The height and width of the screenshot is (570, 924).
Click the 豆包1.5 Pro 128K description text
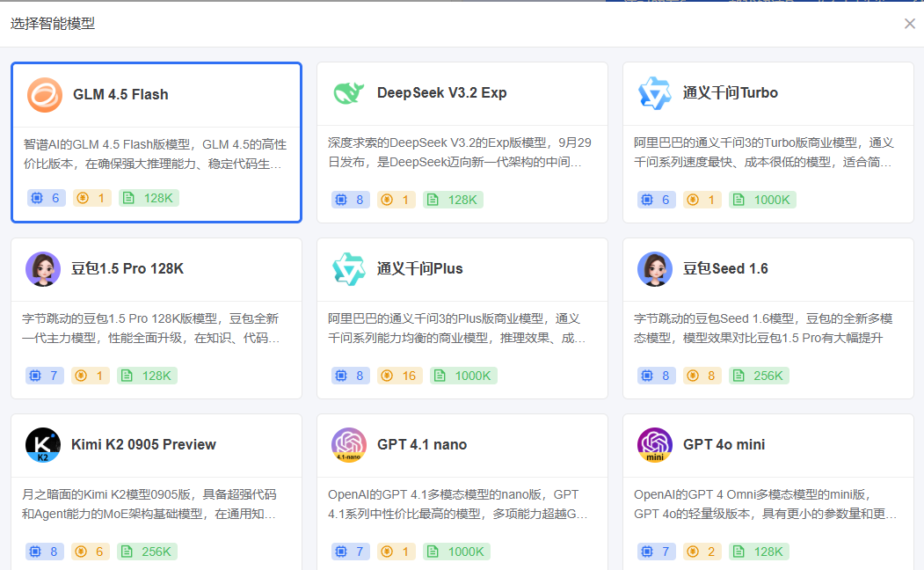[x=151, y=328]
